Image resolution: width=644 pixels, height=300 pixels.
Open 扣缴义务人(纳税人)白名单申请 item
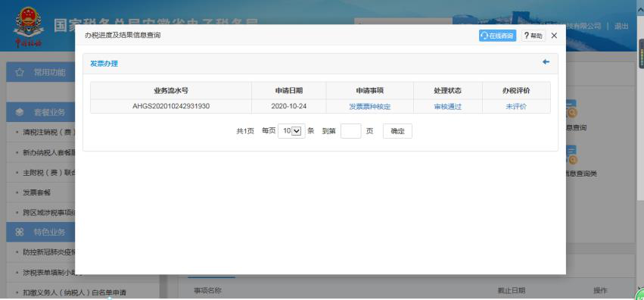pyautogui.click(x=74, y=292)
